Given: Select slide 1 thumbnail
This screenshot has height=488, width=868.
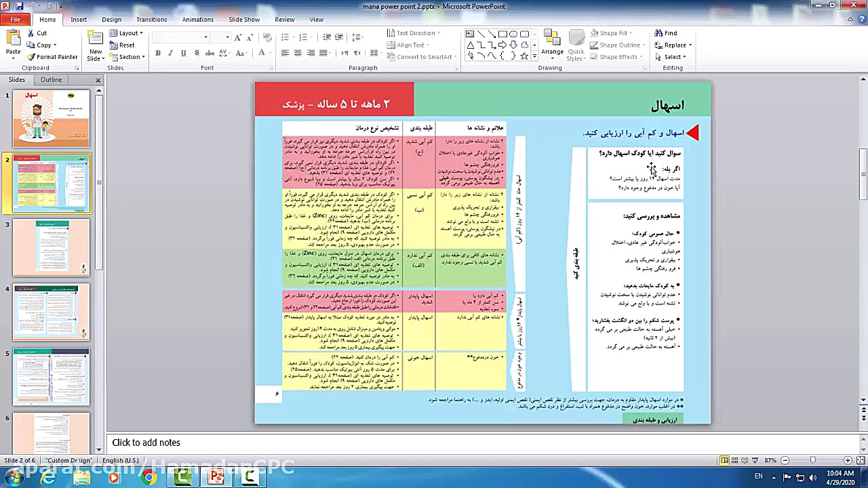Looking at the screenshot, I should [x=51, y=119].
